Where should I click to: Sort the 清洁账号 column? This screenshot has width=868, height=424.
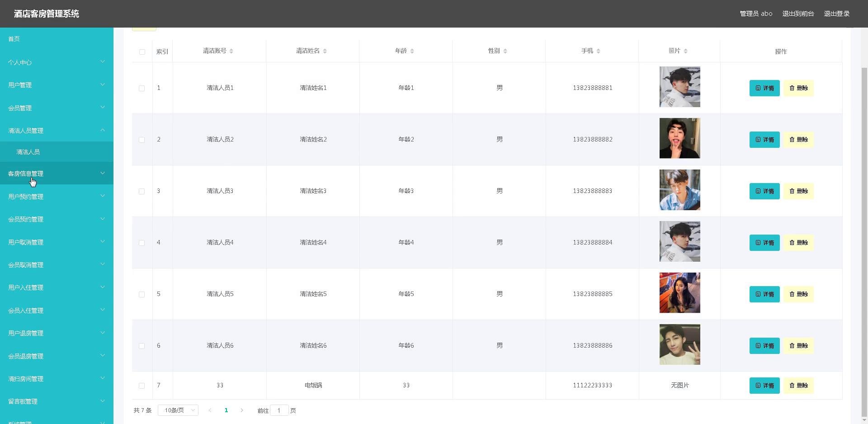pyautogui.click(x=232, y=51)
